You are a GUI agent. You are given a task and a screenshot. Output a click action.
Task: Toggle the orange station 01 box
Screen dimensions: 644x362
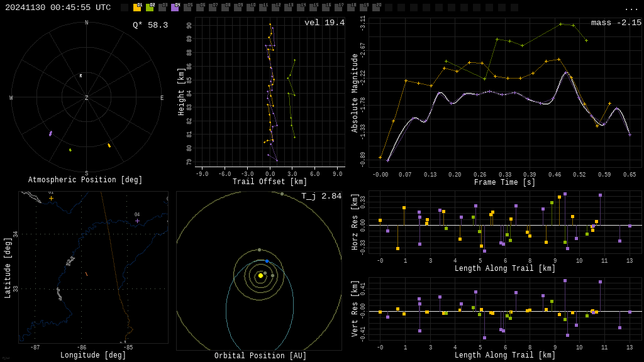138,7
